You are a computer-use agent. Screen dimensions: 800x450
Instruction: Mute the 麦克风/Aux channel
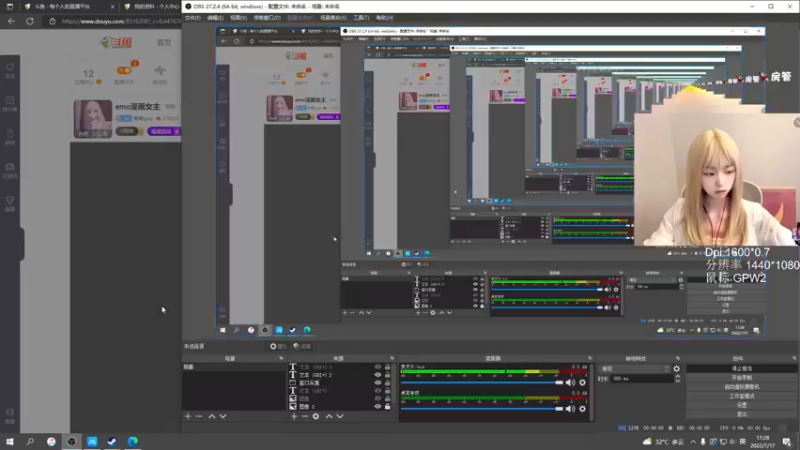tap(570, 383)
